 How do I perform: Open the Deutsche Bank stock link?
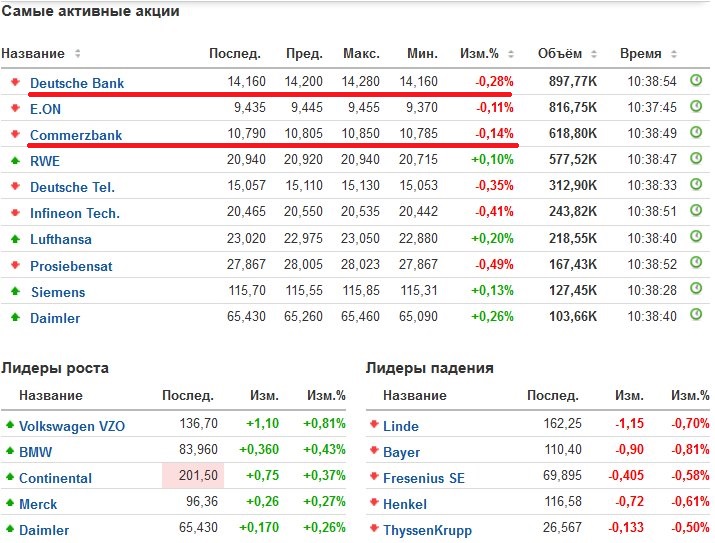[x=77, y=83]
